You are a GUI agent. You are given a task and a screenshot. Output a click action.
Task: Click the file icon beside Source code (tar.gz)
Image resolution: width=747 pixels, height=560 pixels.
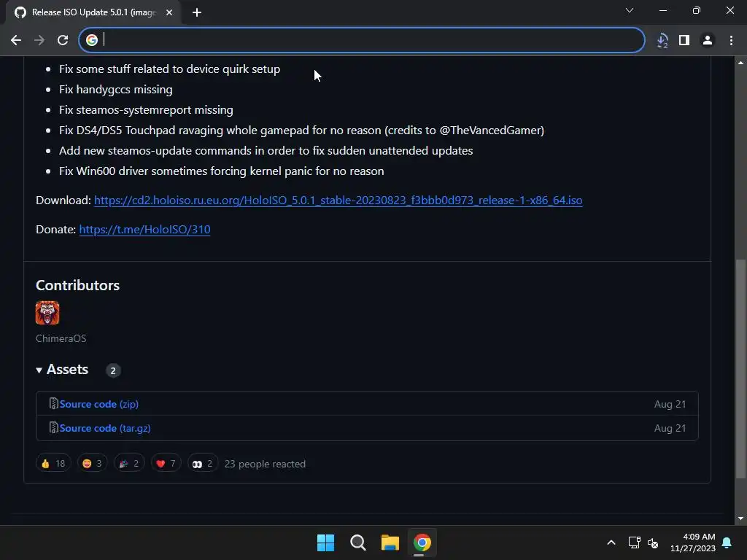[x=54, y=427]
